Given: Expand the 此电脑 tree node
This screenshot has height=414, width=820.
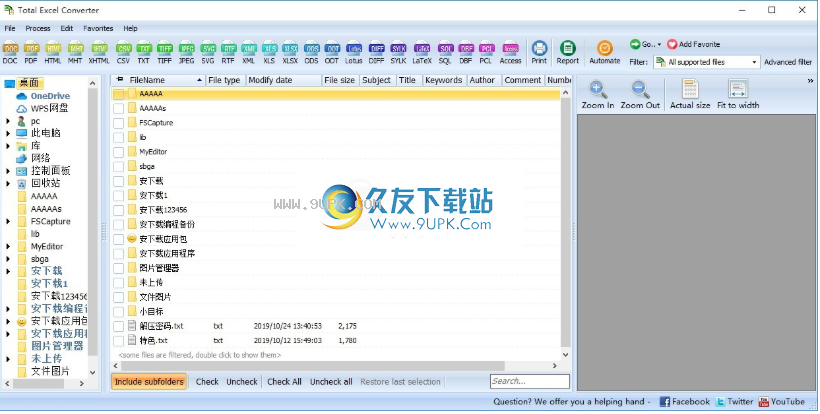Looking at the screenshot, I should click(8, 133).
